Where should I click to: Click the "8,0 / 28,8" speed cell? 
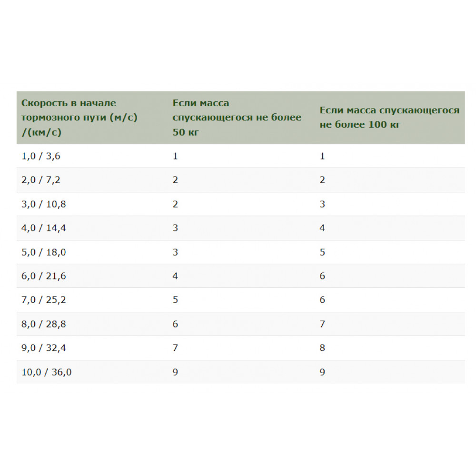(x=44, y=324)
